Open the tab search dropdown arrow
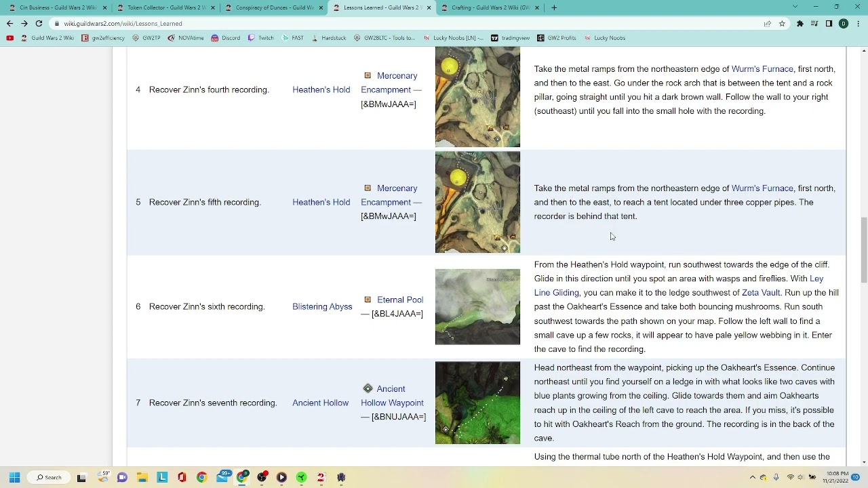The image size is (868, 488). pyautogui.click(x=795, y=7)
